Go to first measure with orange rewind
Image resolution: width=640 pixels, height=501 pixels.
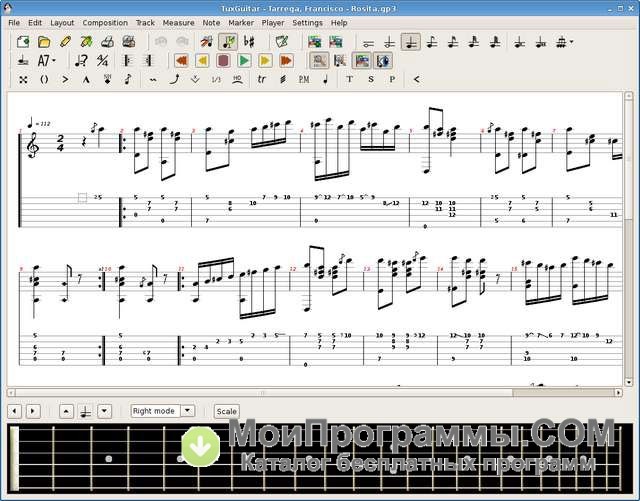tap(181, 61)
